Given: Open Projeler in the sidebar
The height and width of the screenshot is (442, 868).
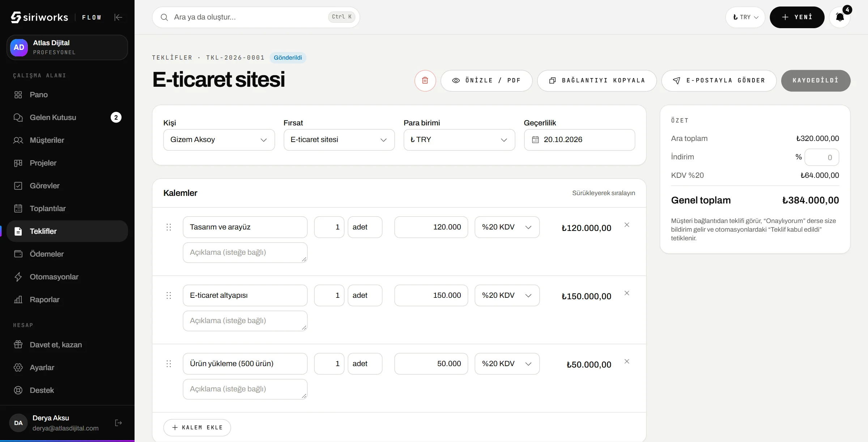Looking at the screenshot, I should pyautogui.click(x=67, y=163).
